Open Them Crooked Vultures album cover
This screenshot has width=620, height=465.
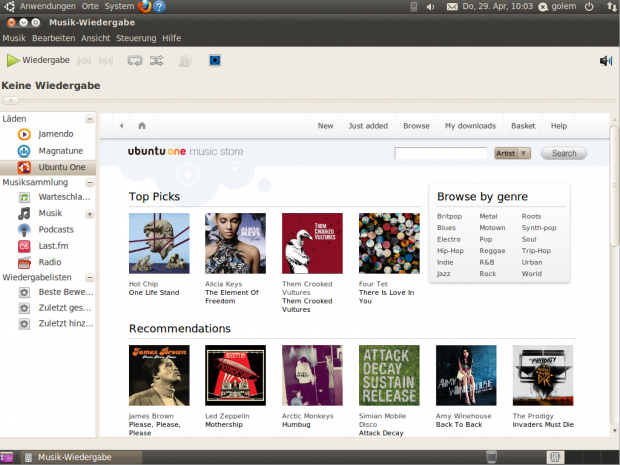click(312, 243)
